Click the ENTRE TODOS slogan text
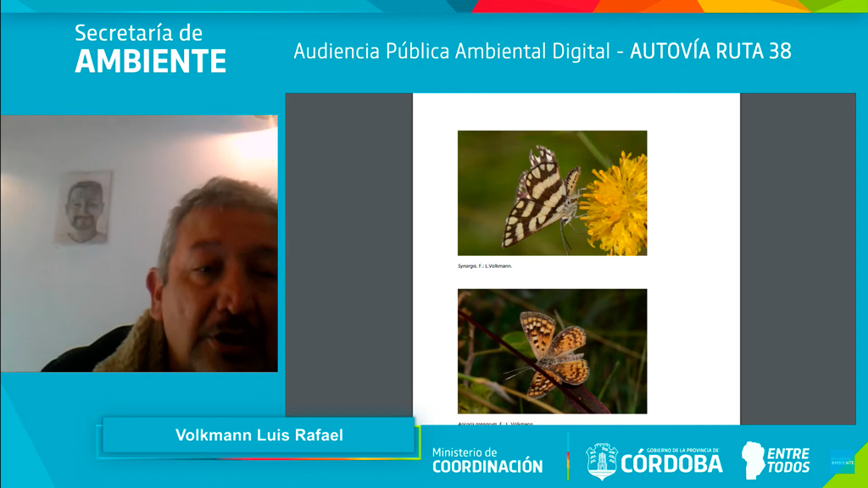 (x=787, y=461)
